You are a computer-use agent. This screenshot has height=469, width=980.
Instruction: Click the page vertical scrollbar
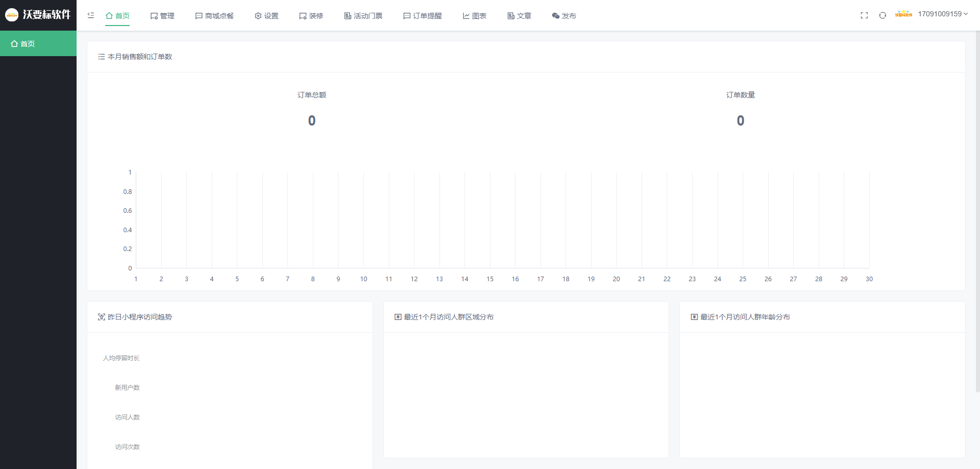[x=977, y=212]
